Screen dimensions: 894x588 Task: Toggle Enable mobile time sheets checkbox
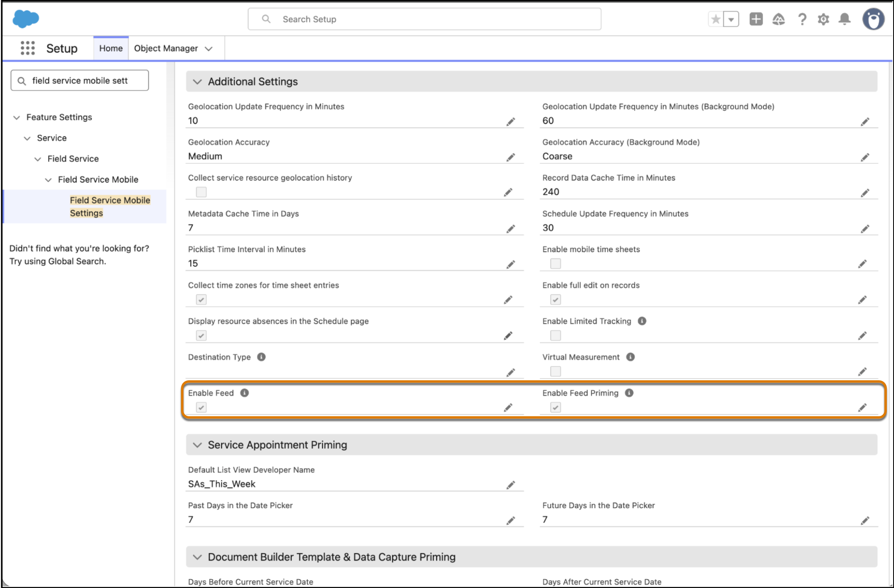(555, 264)
